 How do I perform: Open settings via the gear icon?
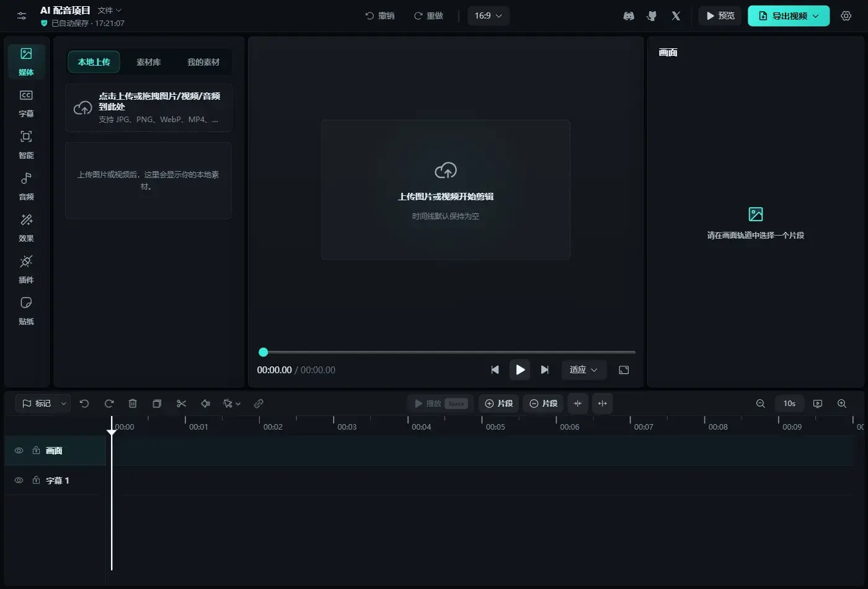click(846, 16)
